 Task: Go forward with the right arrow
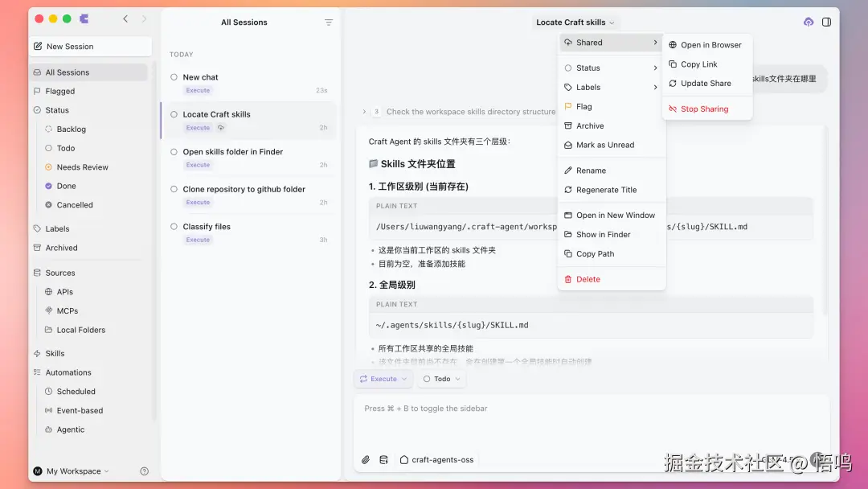pos(144,18)
